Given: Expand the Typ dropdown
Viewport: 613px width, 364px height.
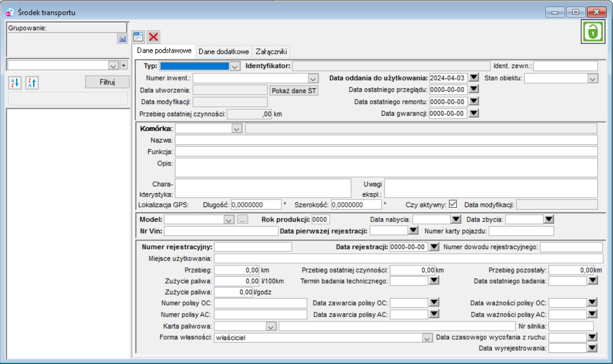Looking at the screenshot, I should pyautogui.click(x=235, y=66).
